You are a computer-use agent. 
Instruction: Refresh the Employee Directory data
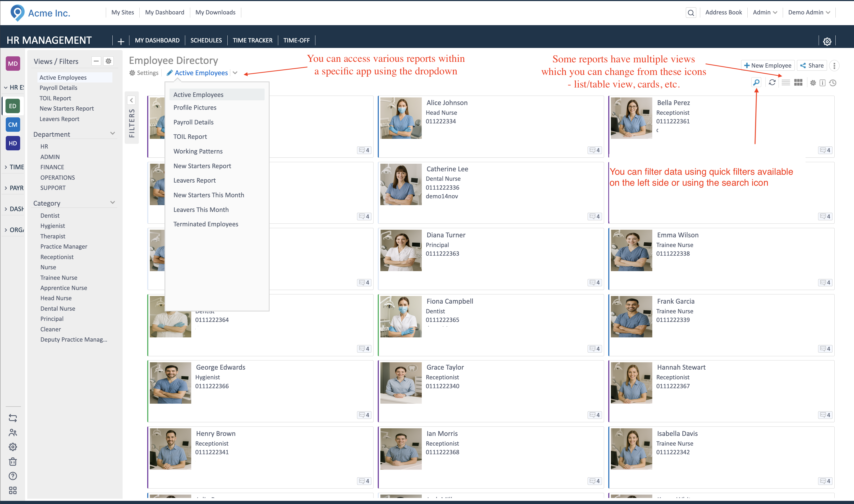click(x=772, y=83)
